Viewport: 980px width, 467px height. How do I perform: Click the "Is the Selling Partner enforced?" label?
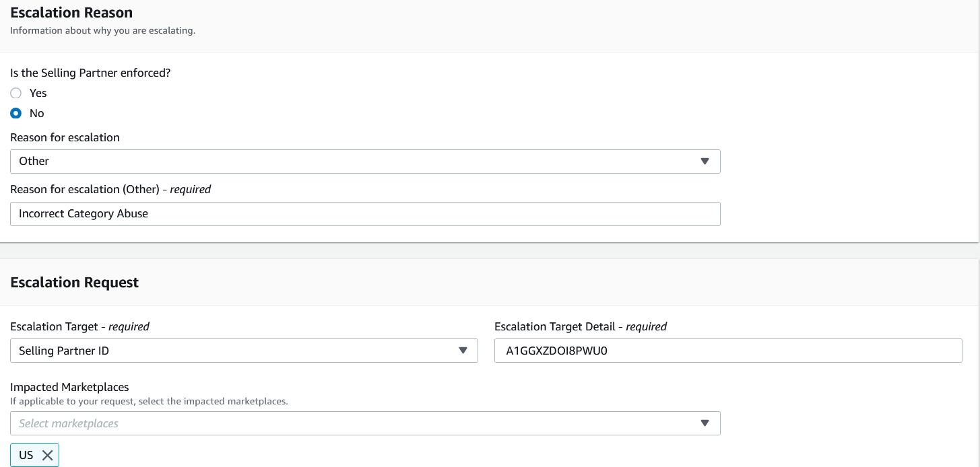[90, 73]
